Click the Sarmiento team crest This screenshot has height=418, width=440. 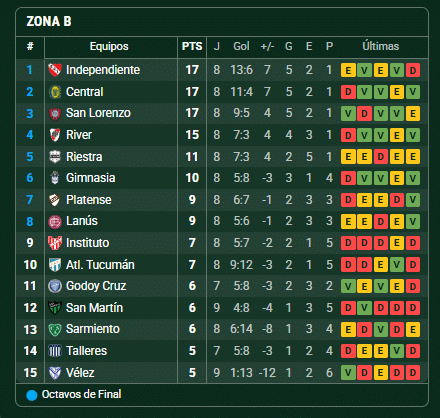55,329
